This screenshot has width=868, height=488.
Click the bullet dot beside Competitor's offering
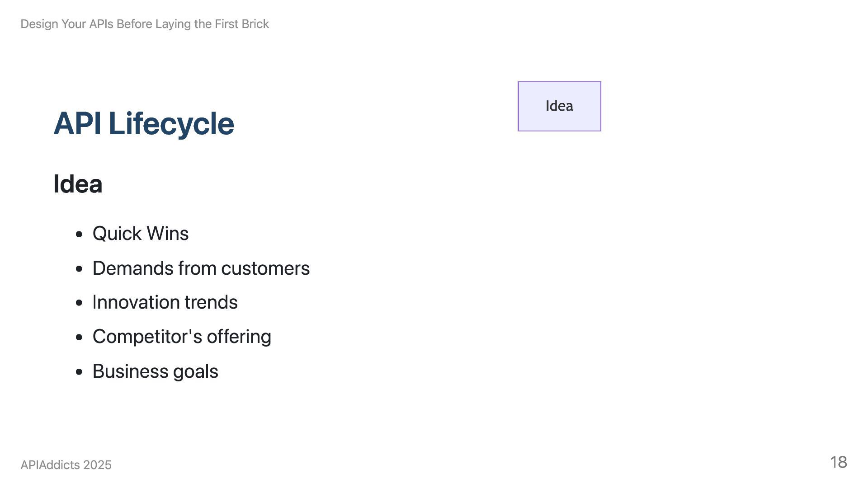pyautogui.click(x=80, y=338)
